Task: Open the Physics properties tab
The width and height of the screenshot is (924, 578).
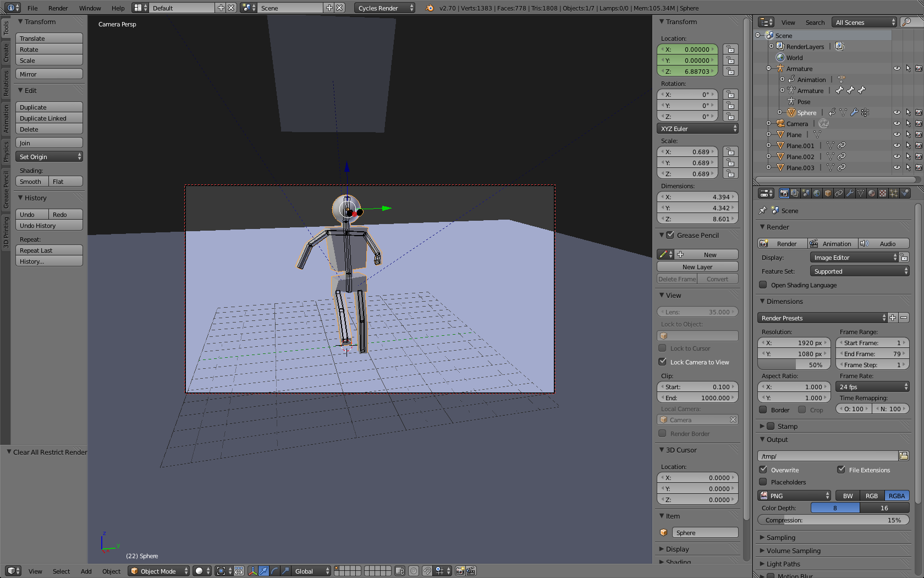Action: point(905,193)
